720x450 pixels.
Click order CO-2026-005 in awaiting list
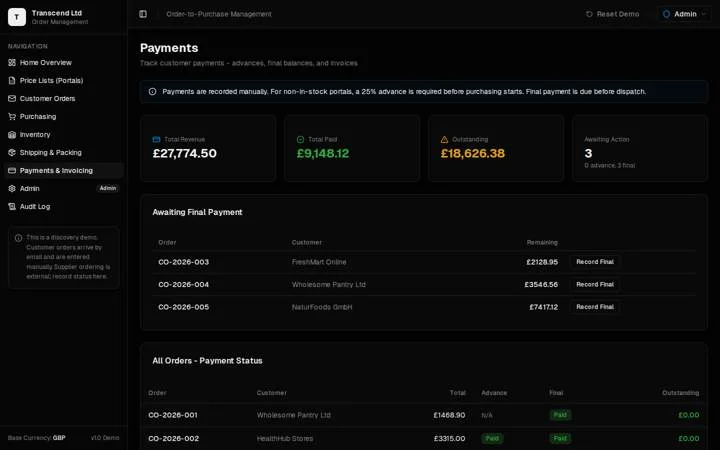pyautogui.click(x=184, y=307)
